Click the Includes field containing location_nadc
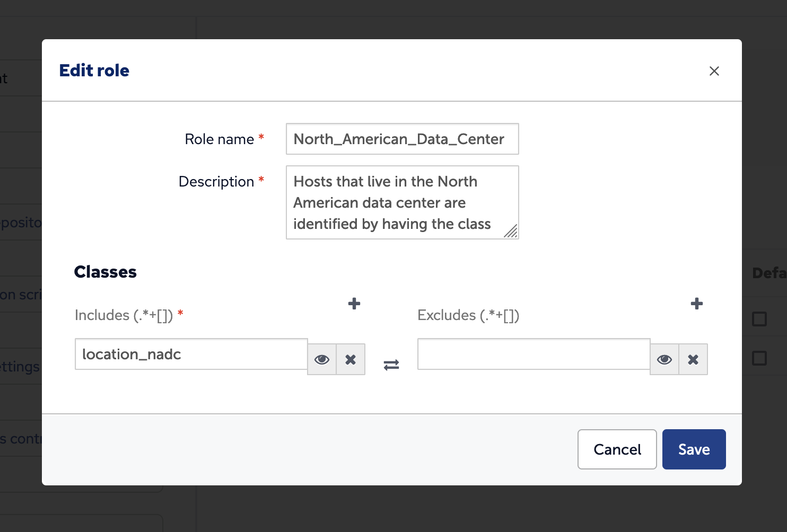Image resolution: width=787 pixels, height=532 pixels. 191,354
